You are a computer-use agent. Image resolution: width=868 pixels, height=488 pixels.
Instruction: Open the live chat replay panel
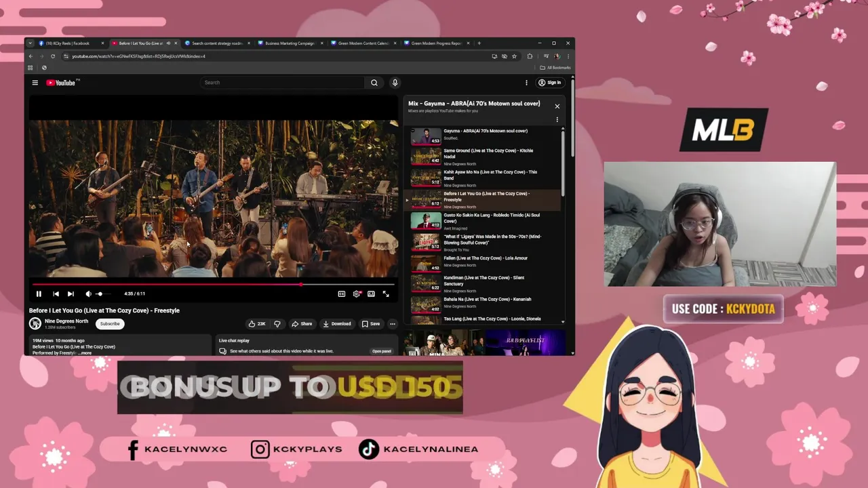pyautogui.click(x=382, y=351)
